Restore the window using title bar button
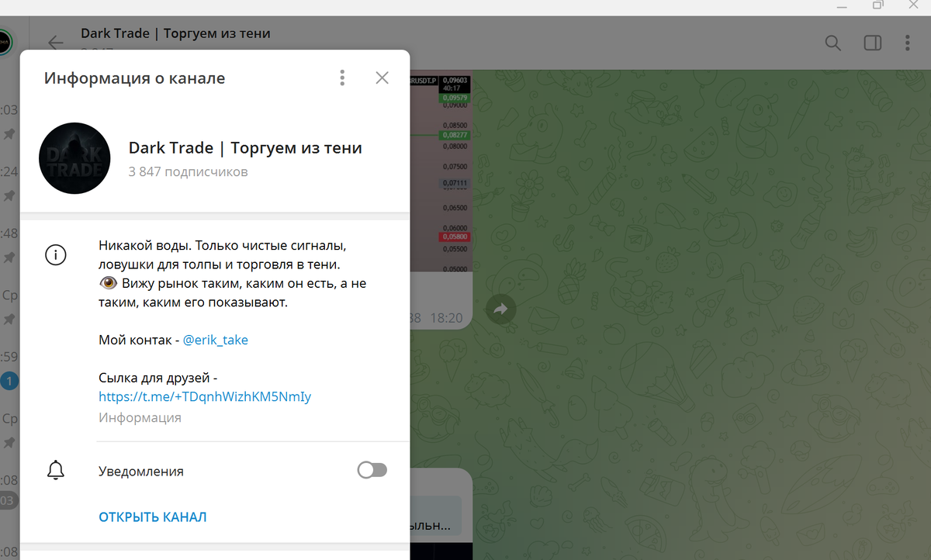The width and height of the screenshot is (931, 560). pos(877,5)
